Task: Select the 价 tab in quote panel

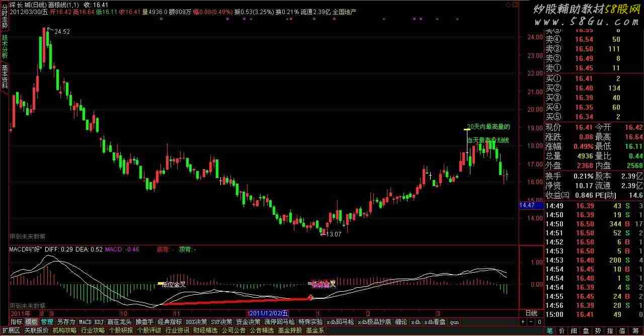Action: 561,330
